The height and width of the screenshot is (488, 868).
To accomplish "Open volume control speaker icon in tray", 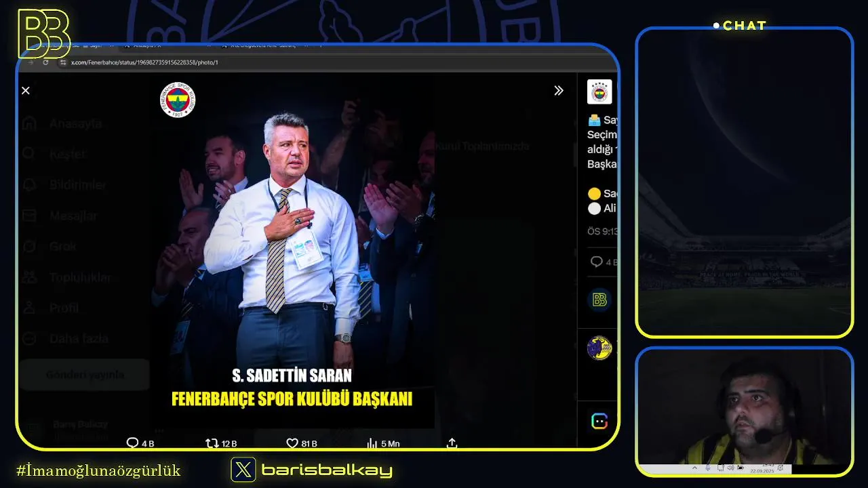I will tap(730, 468).
